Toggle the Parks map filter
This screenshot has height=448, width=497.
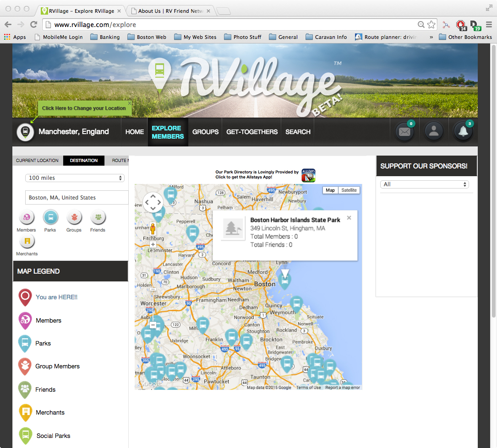pyautogui.click(x=50, y=217)
